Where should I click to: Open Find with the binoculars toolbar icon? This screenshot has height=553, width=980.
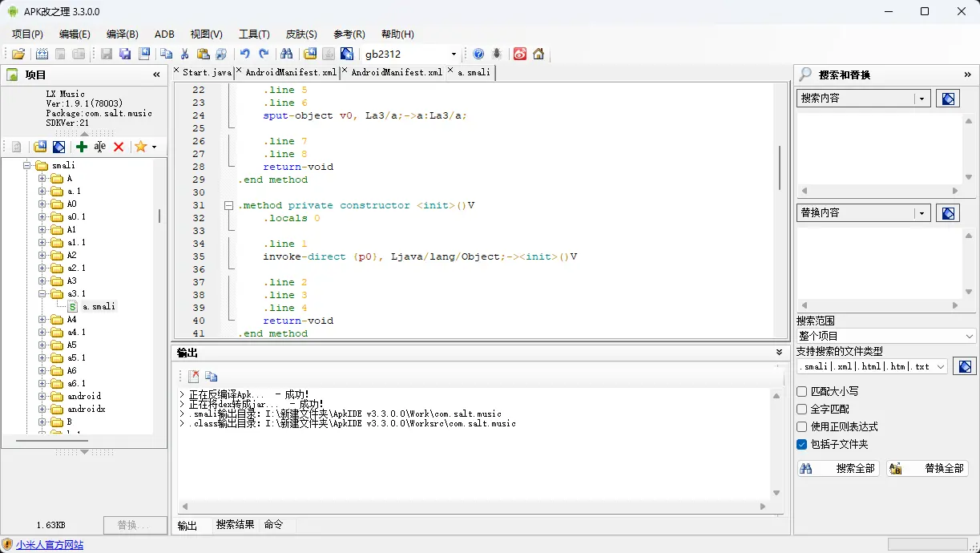point(286,54)
